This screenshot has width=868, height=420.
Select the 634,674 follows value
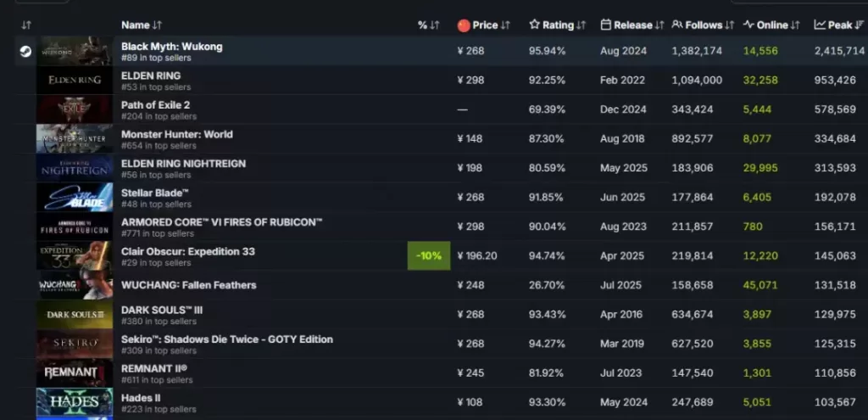pos(693,315)
